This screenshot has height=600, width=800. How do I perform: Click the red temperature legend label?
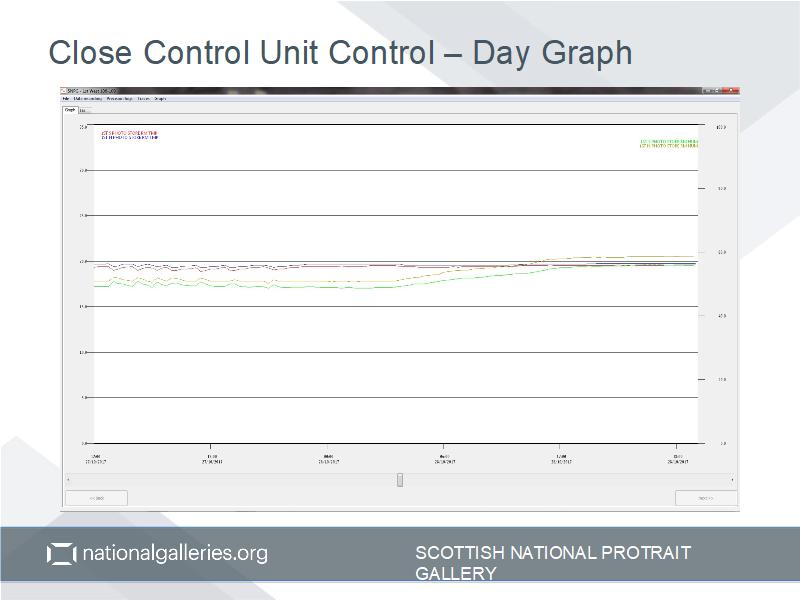(x=130, y=131)
